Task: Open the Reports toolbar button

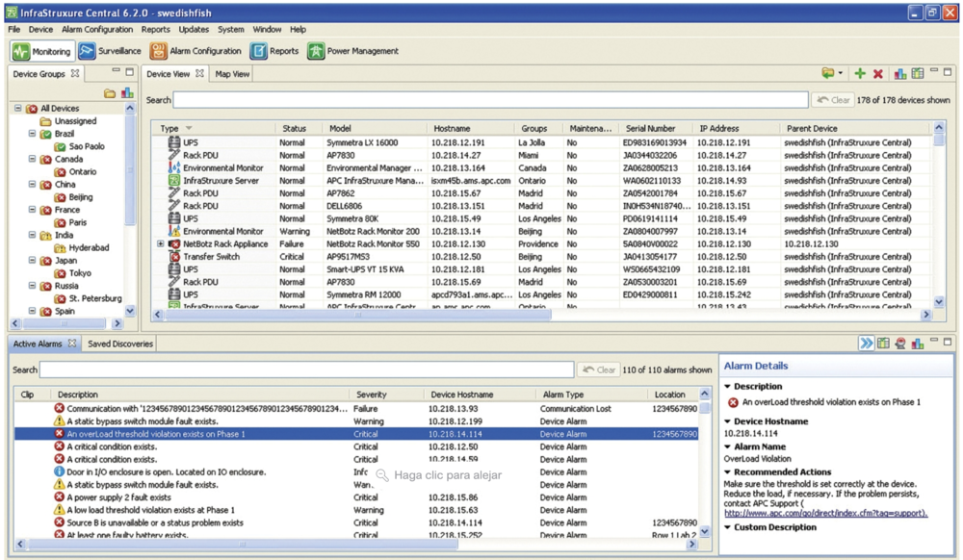Action: coord(273,52)
